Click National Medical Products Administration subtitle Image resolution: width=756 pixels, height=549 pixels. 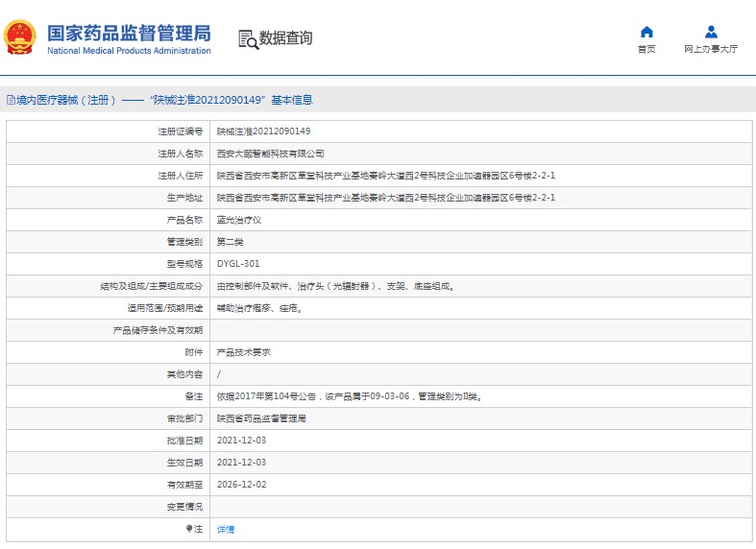pos(129,51)
